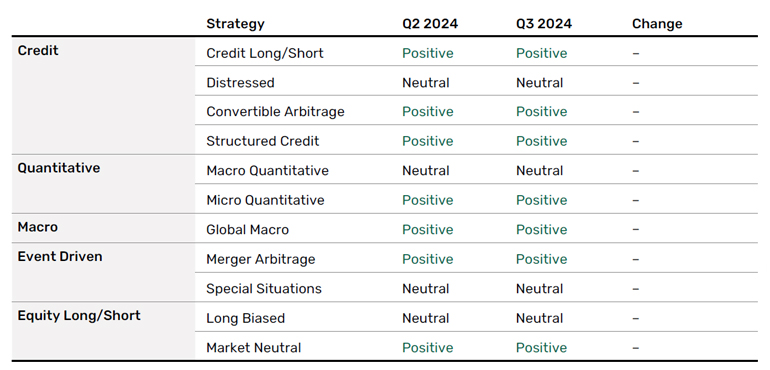Select the Quantitative category label
The image size is (770, 370).
click(59, 168)
